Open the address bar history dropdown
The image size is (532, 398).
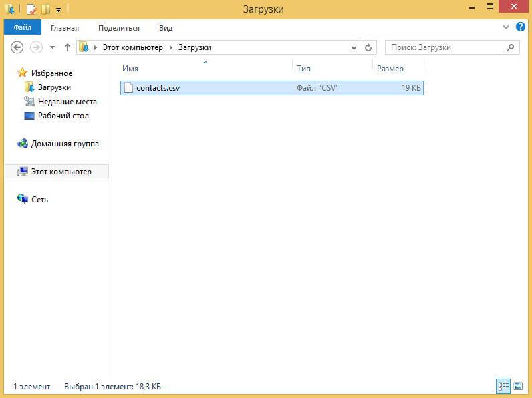click(354, 47)
